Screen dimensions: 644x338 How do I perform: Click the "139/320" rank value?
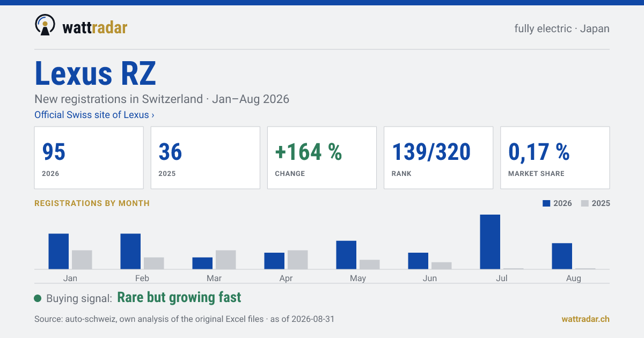click(x=431, y=152)
